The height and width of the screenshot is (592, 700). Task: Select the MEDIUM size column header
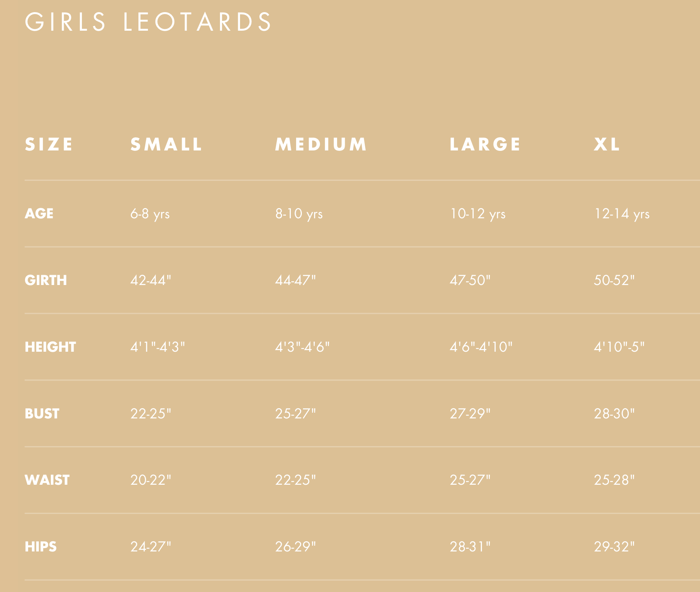321,144
